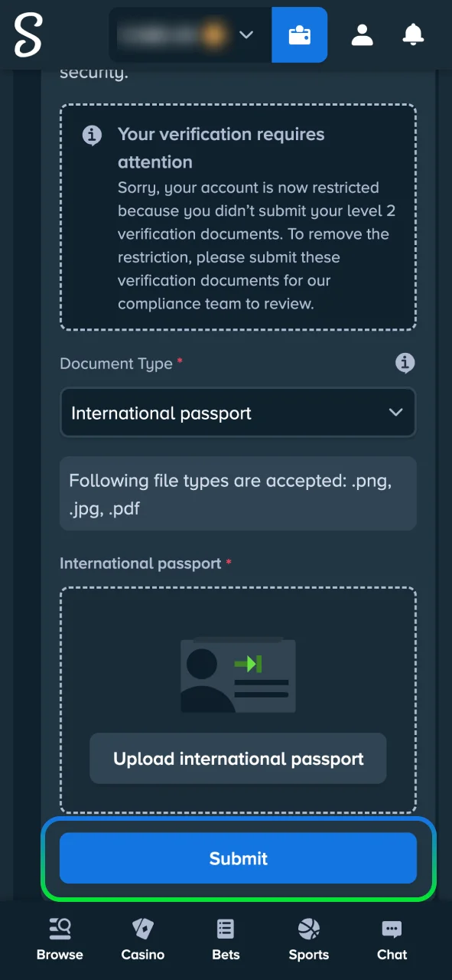Click chevron inside International passport field
452x980 pixels.
click(x=396, y=413)
